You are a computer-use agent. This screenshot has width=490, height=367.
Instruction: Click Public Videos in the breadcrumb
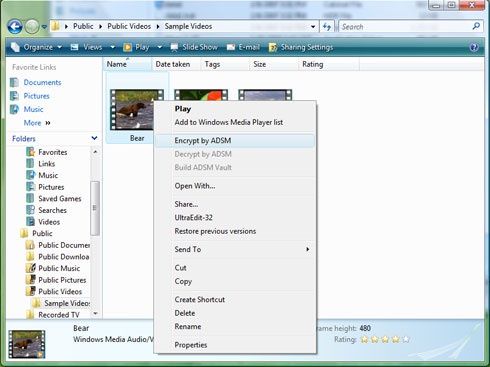tap(129, 26)
